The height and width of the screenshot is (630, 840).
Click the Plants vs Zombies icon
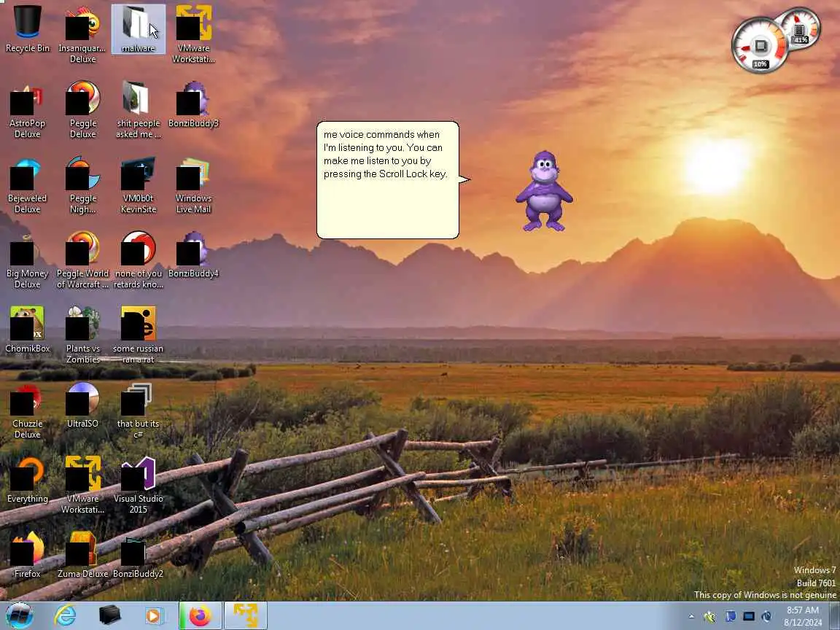(x=82, y=335)
